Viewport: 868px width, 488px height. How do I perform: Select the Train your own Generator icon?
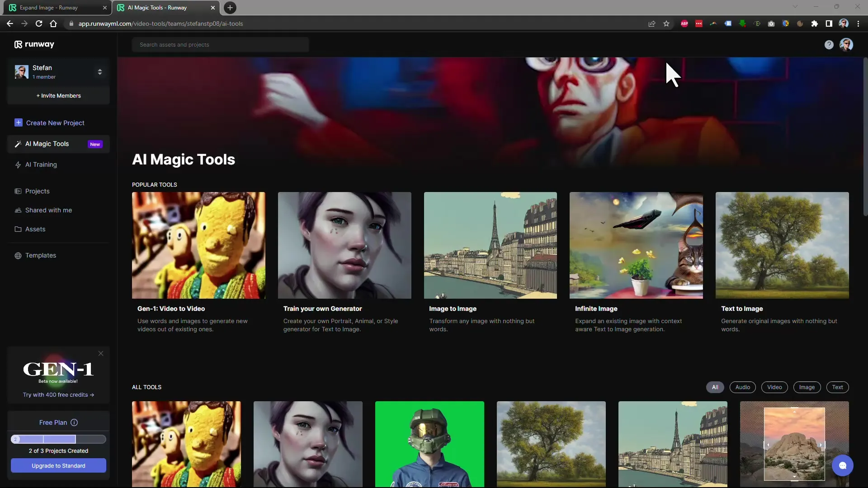344,245
